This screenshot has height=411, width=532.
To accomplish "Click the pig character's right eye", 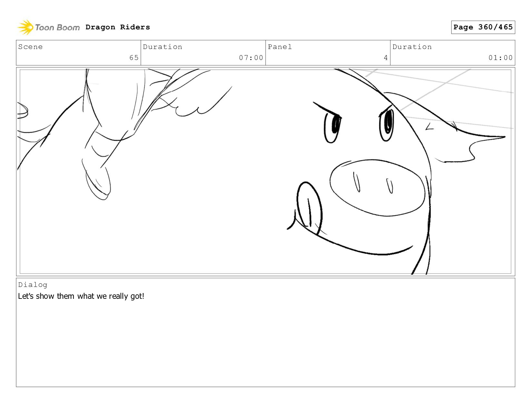I will click(387, 125).
